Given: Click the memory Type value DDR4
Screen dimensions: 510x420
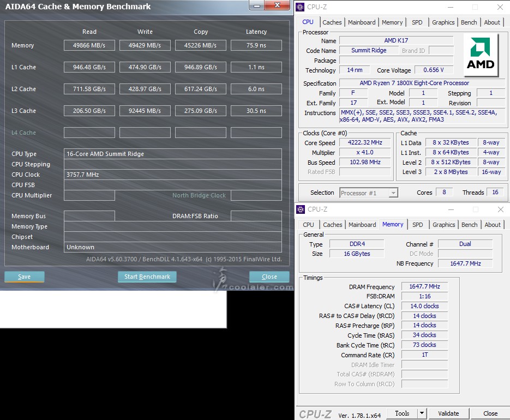Looking at the screenshot, I should tap(357, 244).
